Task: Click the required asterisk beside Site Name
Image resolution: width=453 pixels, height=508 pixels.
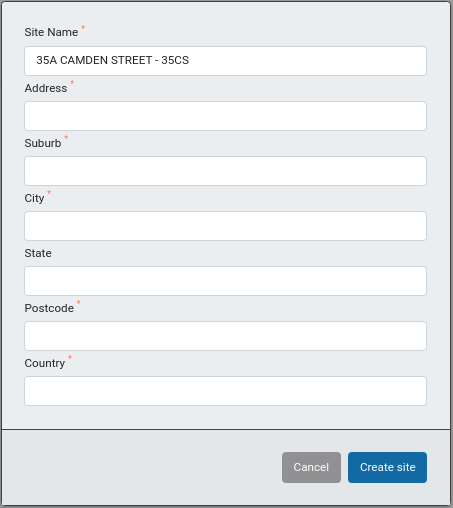Action: pyautogui.click(x=83, y=27)
